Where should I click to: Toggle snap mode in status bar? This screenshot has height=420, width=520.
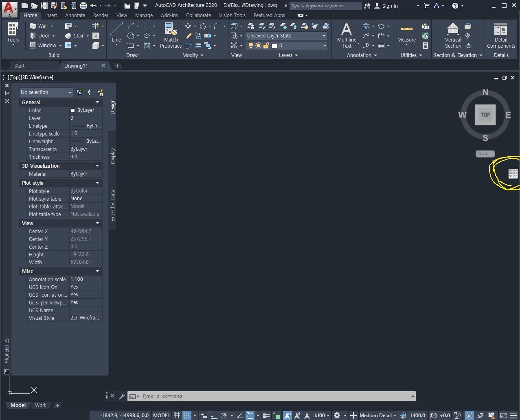coord(186,416)
